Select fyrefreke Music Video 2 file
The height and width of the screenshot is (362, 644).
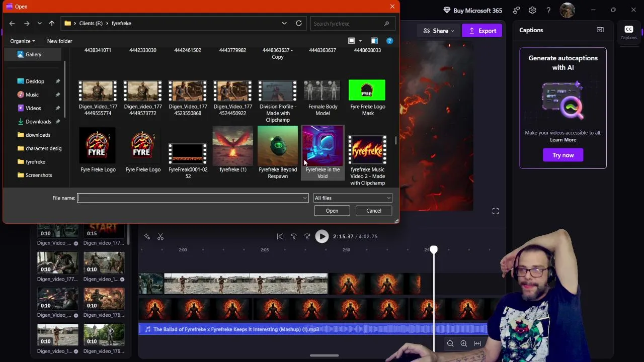[x=367, y=161]
